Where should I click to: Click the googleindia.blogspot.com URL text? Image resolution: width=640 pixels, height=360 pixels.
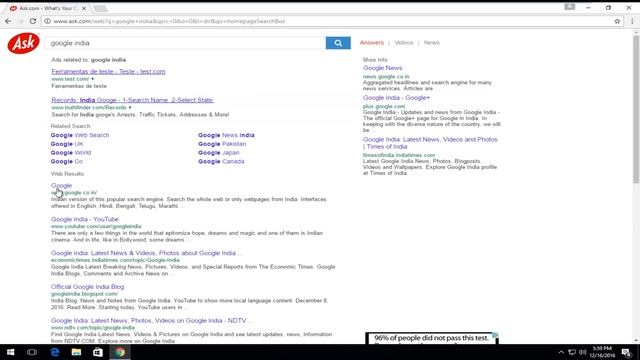tap(84, 294)
